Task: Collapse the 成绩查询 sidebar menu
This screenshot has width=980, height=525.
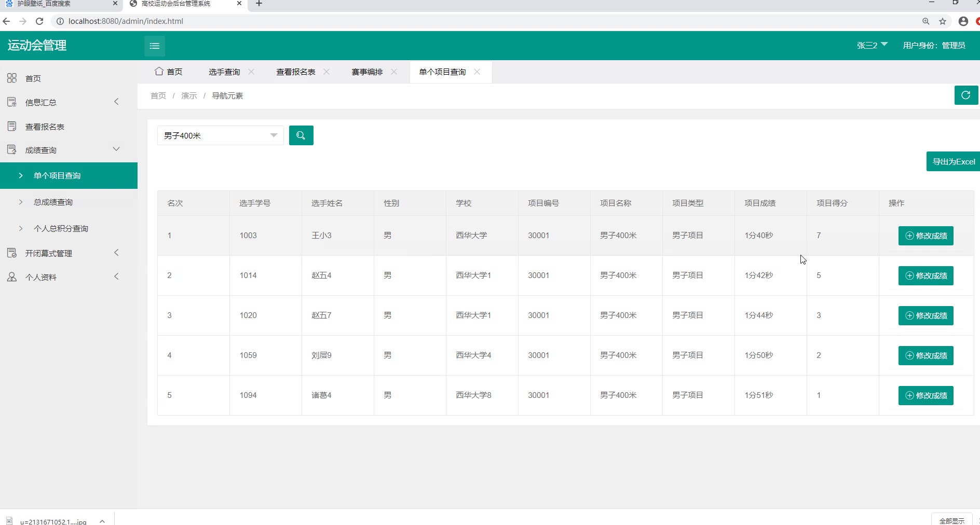Action: (62, 150)
